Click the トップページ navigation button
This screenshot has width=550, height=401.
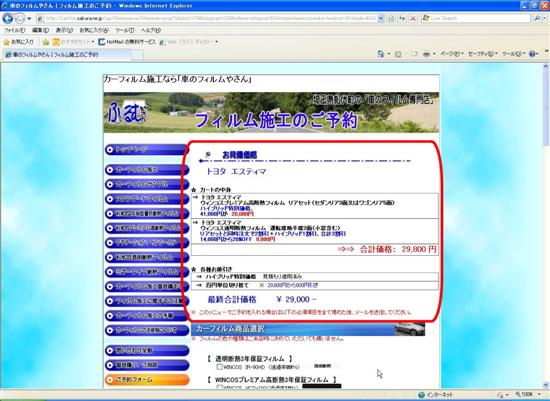[146, 150]
